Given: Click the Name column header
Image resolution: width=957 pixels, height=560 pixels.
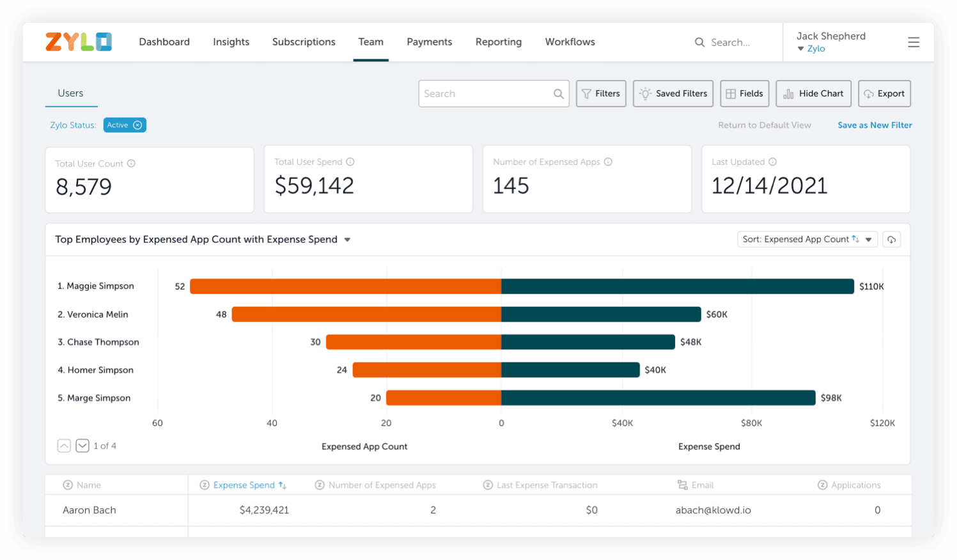Looking at the screenshot, I should coord(89,485).
